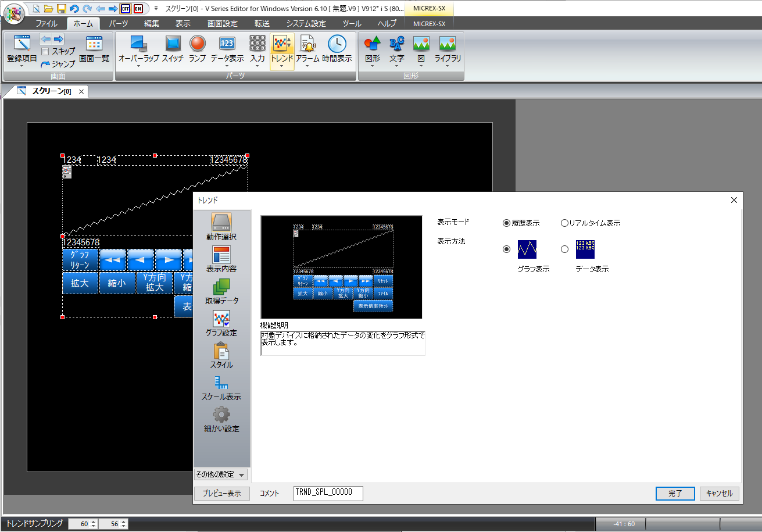
Task: Open the システム設定 ribbon tab
Action: (306, 24)
